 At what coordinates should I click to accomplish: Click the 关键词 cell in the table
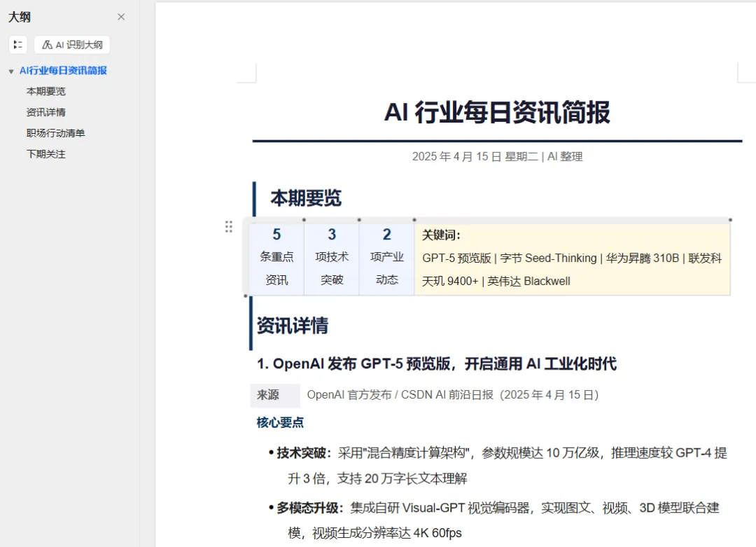(573, 258)
